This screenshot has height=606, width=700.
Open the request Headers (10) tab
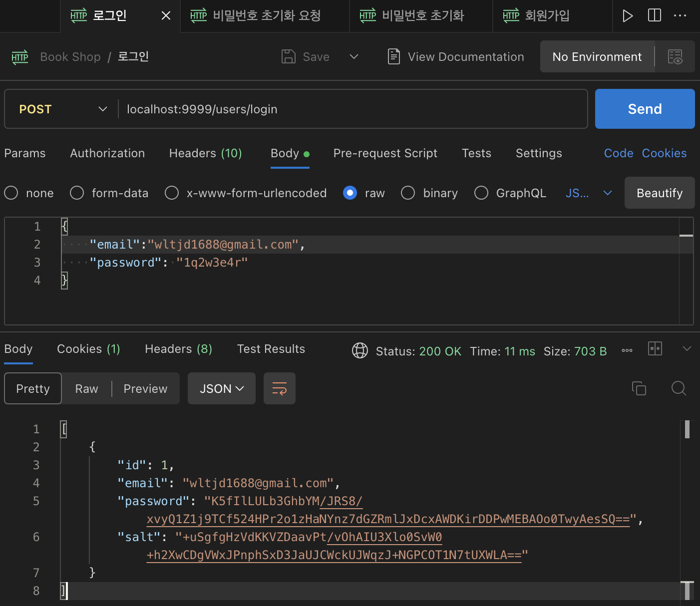[x=206, y=153]
